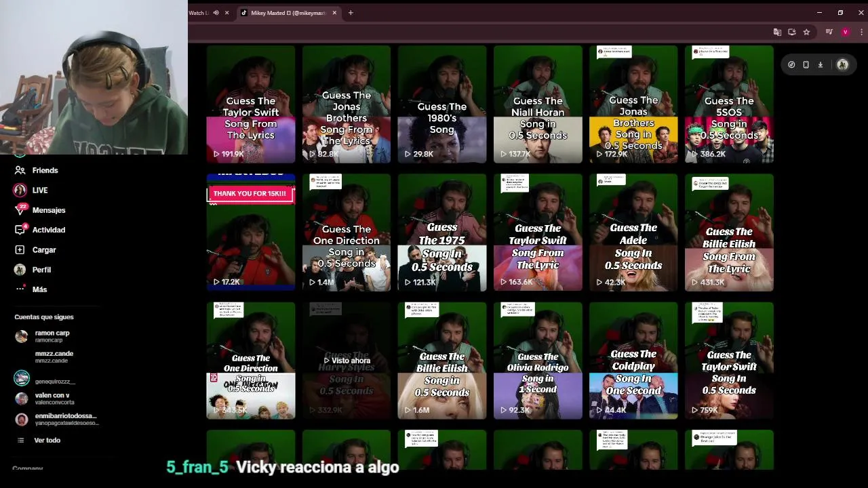Open Guess The Coldplay Song video
This screenshot has width=868, height=488.
[x=633, y=361]
